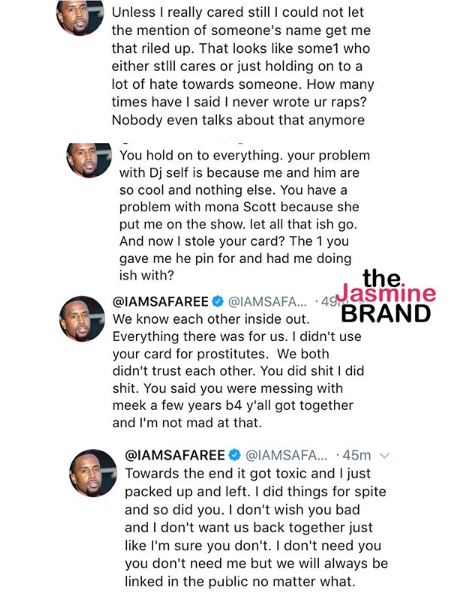The width and height of the screenshot is (475, 594).
Task: Click gray @IAMSAFA... handle on the 'We know each other' tweet
Action: tap(267, 302)
